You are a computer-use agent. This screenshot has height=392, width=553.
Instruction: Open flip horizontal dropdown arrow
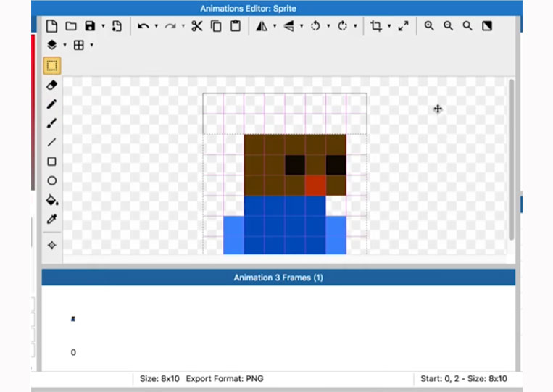(x=275, y=26)
